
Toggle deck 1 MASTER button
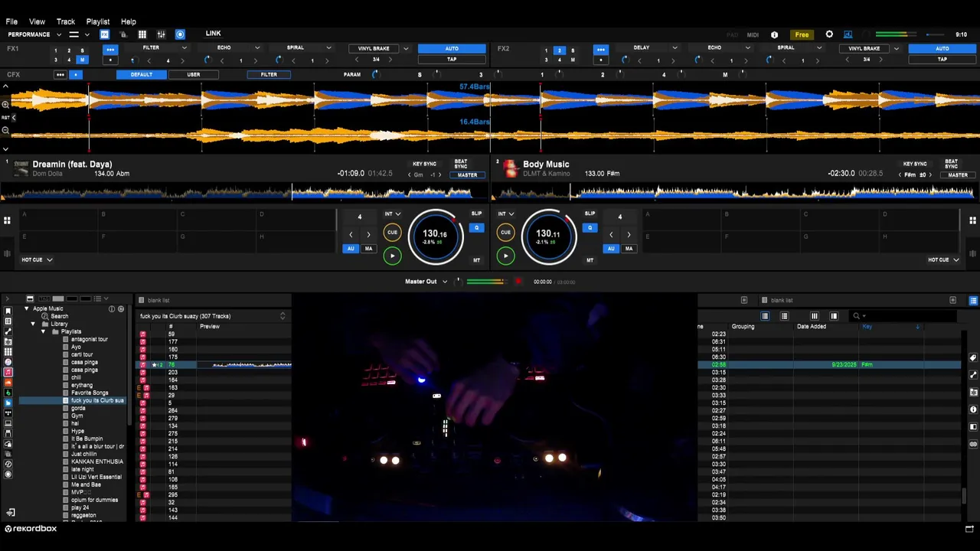[467, 175]
